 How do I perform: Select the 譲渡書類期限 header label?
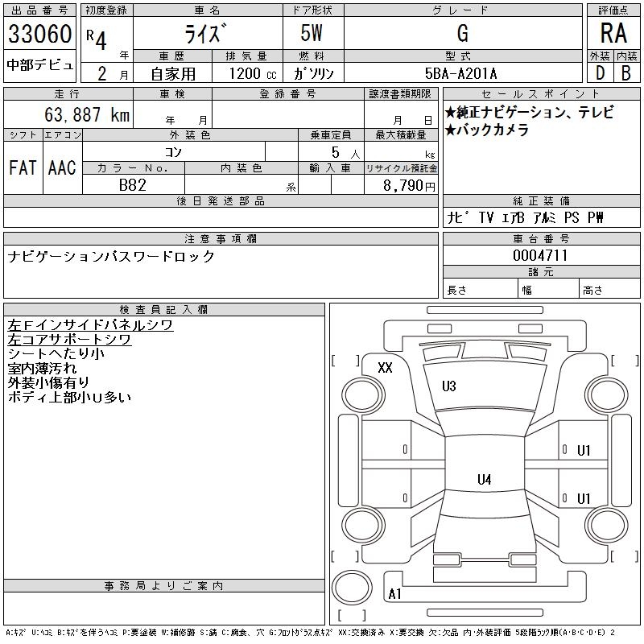tap(400, 94)
